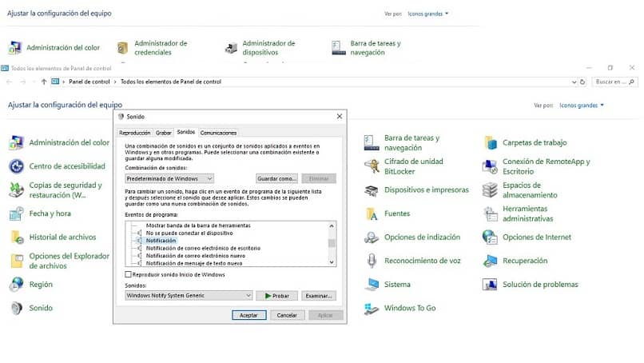Open Ver por Iconos grandes dropdown in lower window
Viewport: 644px width, 363px height.
pyautogui.click(x=582, y=106)
